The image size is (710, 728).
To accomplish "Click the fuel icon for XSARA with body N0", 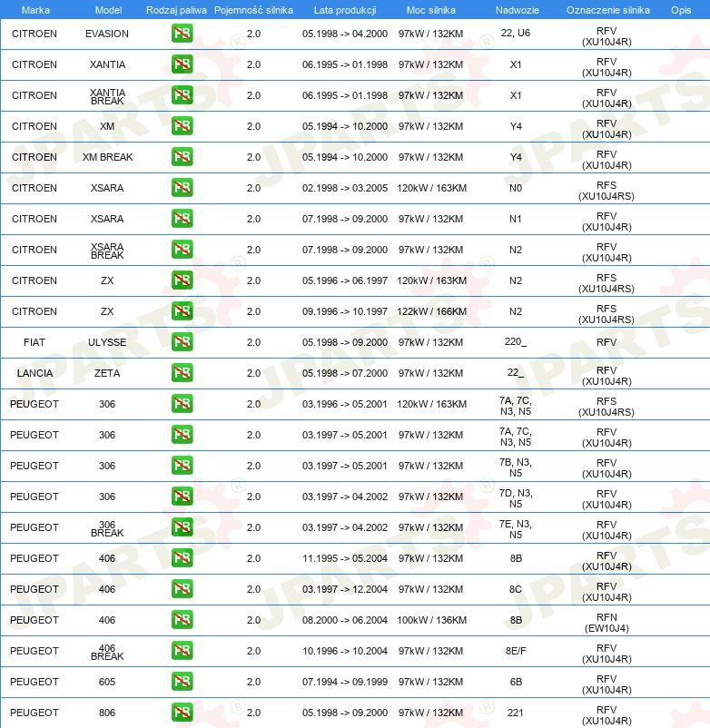I will [x=182, y=188].
